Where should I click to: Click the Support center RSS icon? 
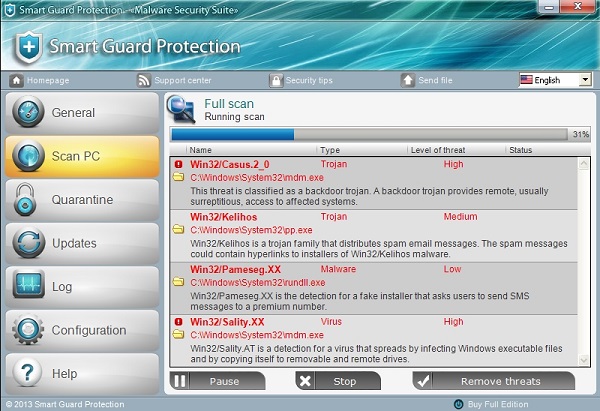point(143,80)
